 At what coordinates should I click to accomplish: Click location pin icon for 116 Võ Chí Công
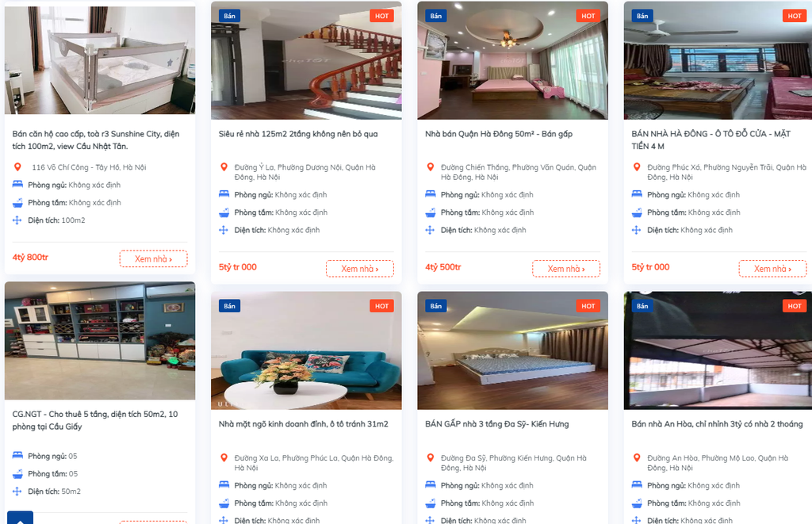click(x=17, y=166)
